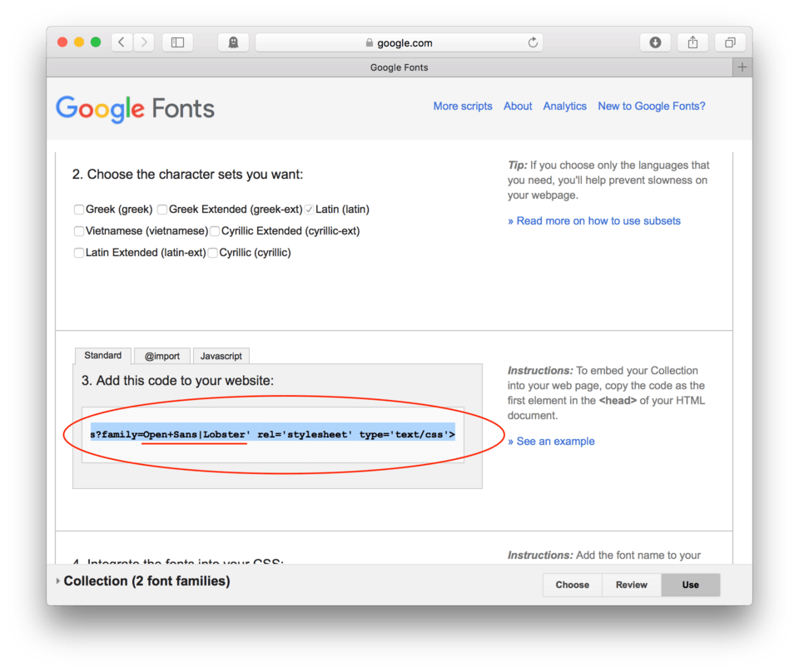Go forward with the Safari forward arrow
Image resolution: width=799 pixels, height=672 pixels.
click(x=144, y=42)
